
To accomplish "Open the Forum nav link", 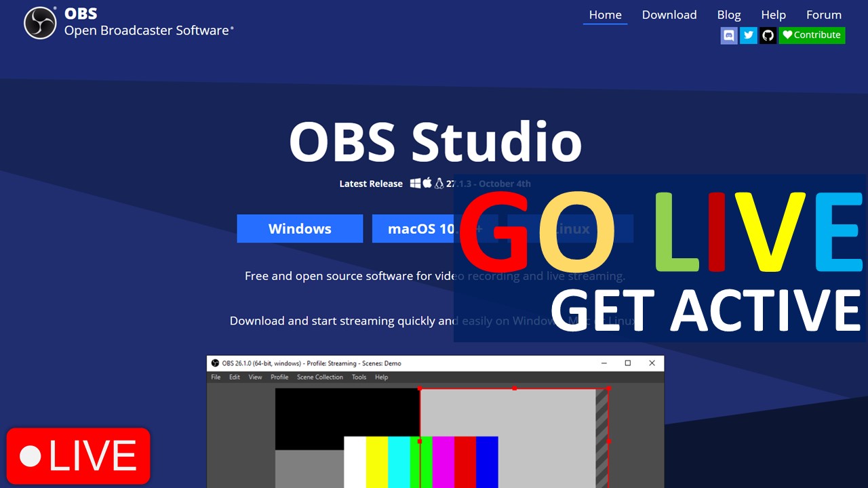I will click(824, 15).
